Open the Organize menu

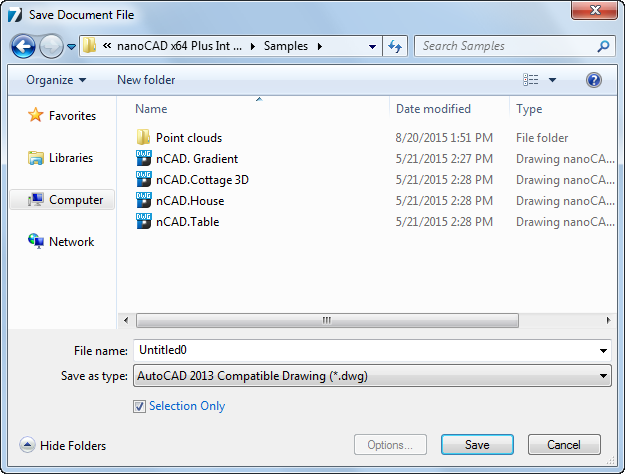coord(56,80)
